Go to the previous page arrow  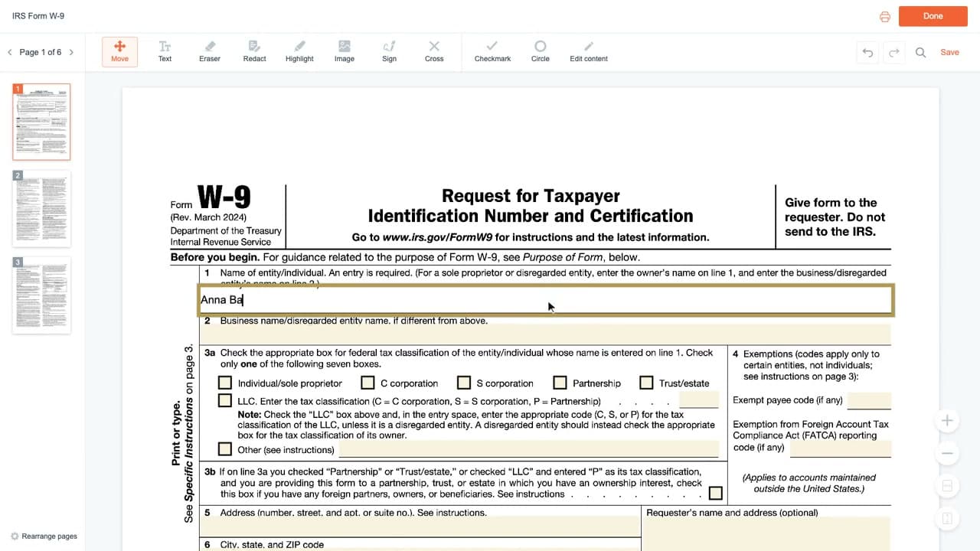[10, 52]
